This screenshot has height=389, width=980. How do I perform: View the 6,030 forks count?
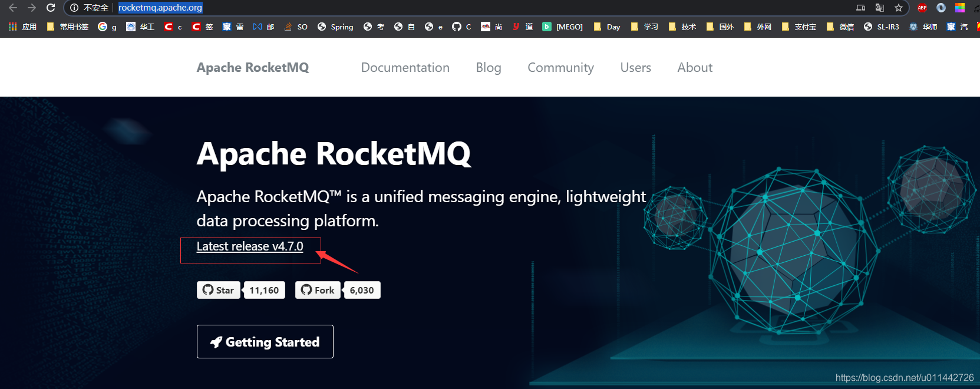click(362, 290)
